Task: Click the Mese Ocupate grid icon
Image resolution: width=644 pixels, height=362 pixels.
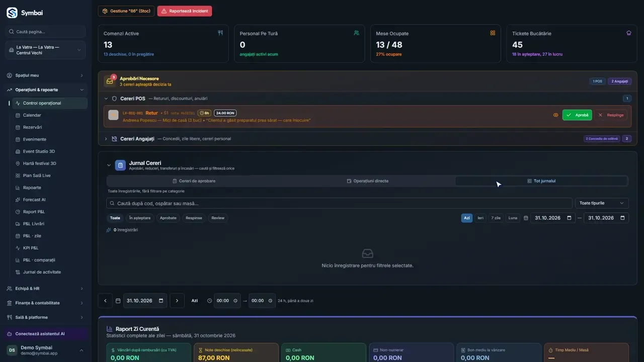Action: click(x=493, y=33)
